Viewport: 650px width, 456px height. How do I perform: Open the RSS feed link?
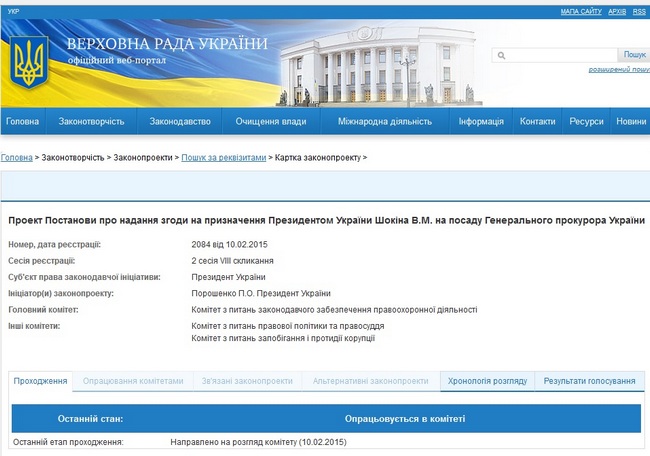pos(640,10)
